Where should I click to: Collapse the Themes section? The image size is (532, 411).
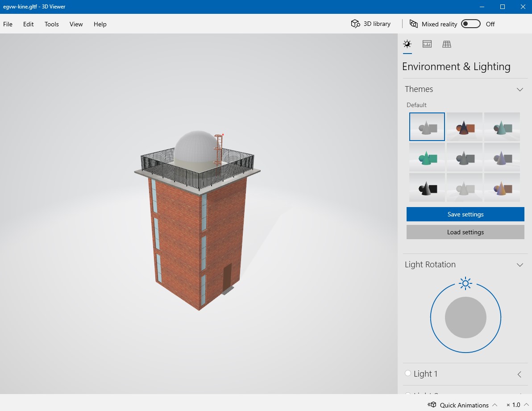(x=520, y=89)
